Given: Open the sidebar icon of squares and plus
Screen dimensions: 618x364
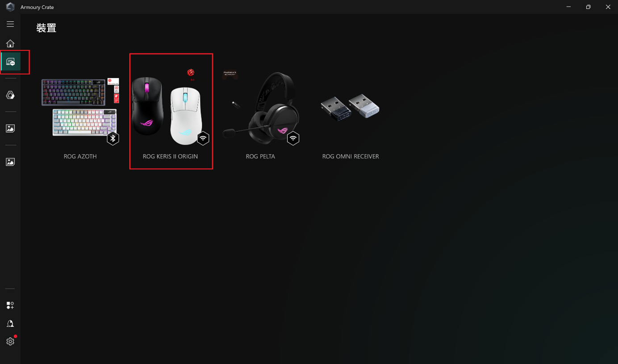Looking at the screenshot, I should coord(10,305).
